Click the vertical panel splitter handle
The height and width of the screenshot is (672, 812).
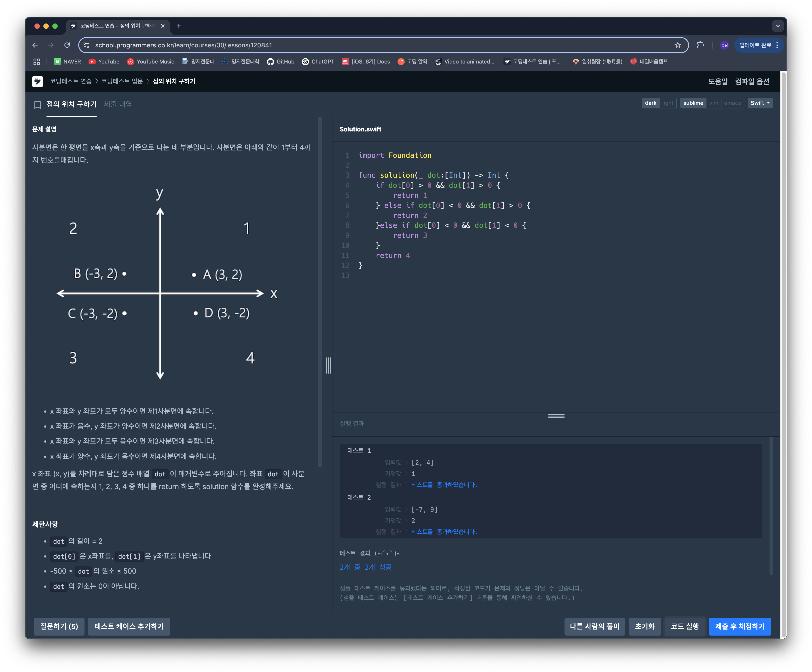(328, 365)
